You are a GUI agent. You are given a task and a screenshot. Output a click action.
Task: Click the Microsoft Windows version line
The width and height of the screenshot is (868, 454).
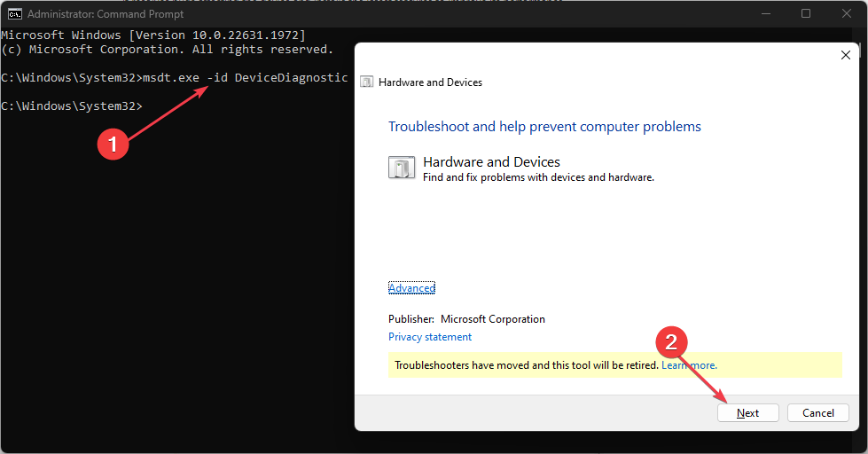pos(153,35)
